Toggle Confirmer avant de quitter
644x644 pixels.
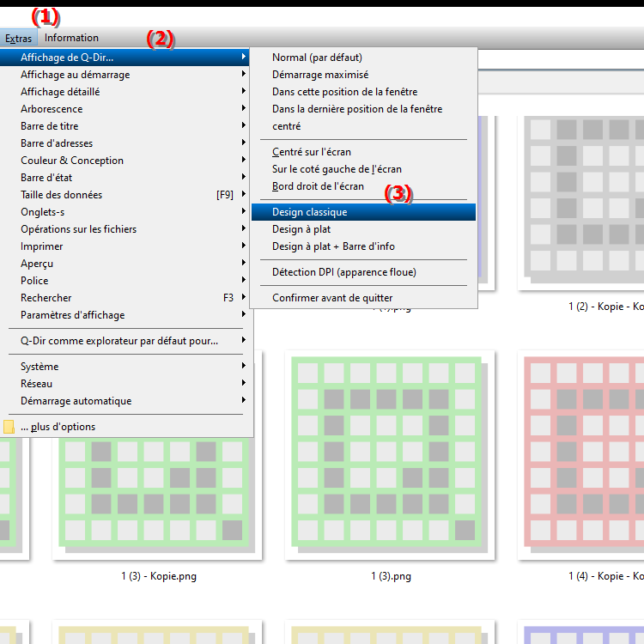point(363,298)
